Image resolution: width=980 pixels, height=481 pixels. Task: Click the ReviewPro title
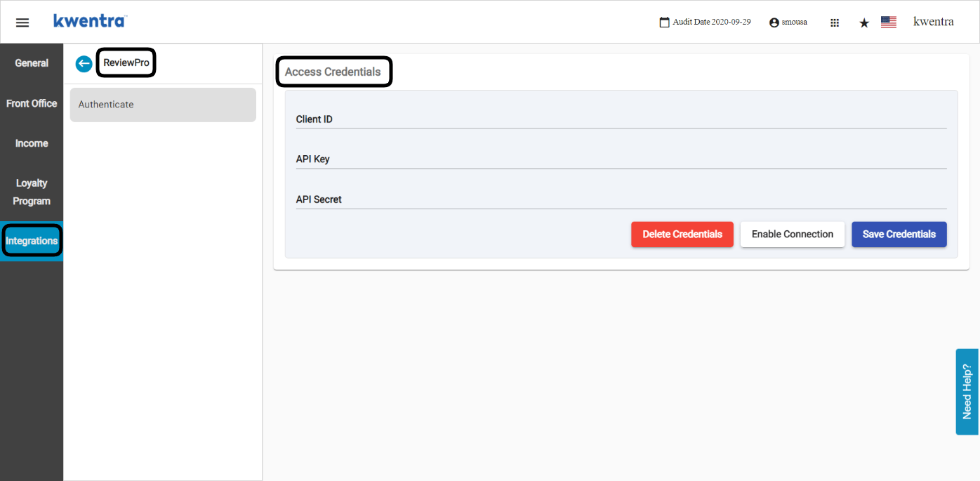[126, 62]
